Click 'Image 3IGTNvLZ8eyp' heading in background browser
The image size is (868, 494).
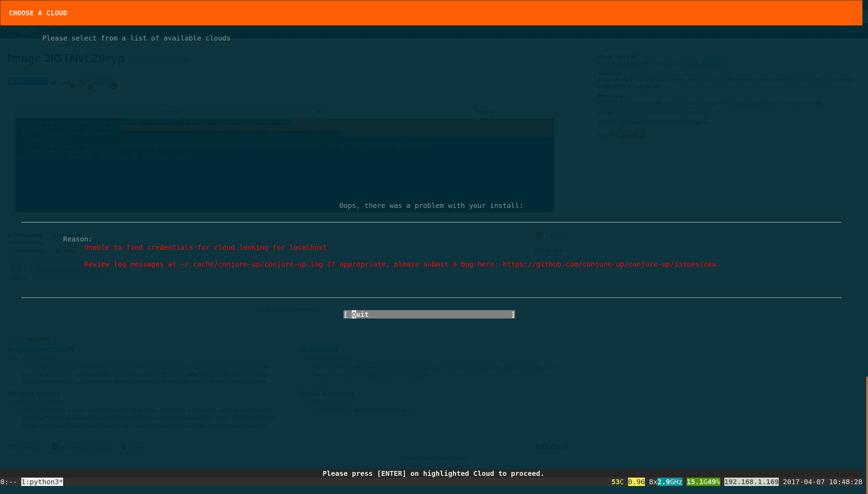click(x=66, y=58)
